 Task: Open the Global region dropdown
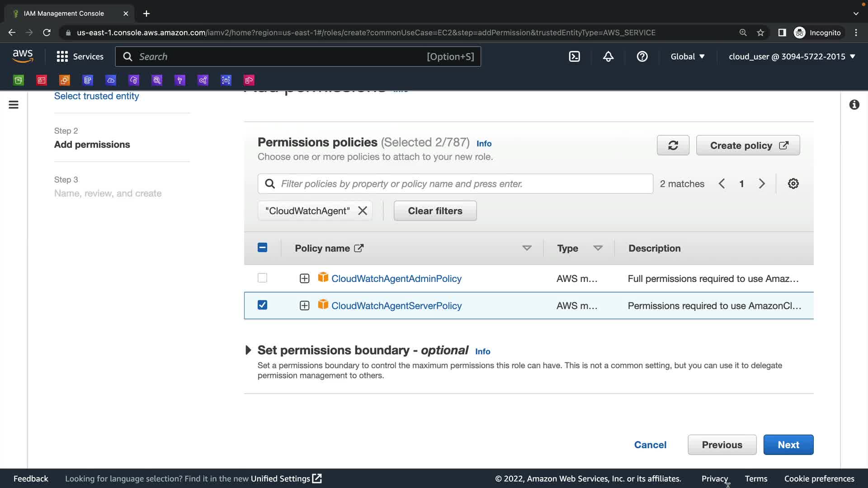pos(687,56)
